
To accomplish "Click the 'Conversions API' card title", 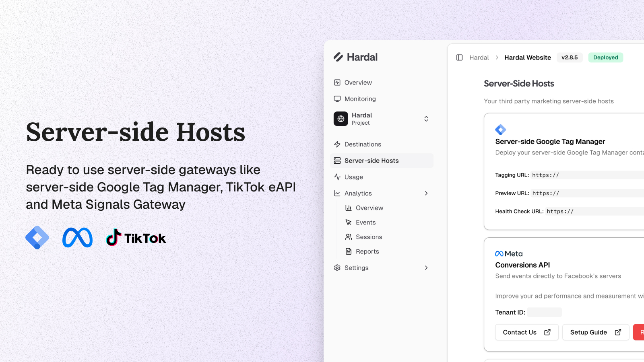I will pos(522,265).
